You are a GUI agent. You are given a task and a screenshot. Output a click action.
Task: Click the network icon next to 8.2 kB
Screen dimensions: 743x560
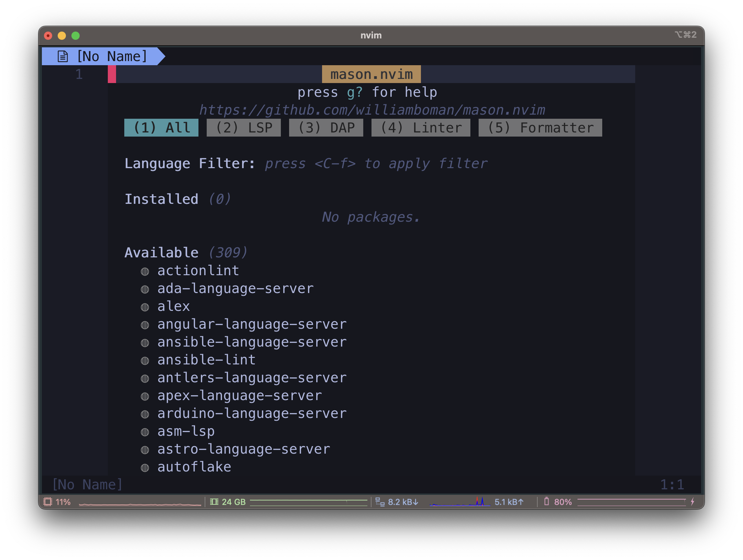(380, 502)
